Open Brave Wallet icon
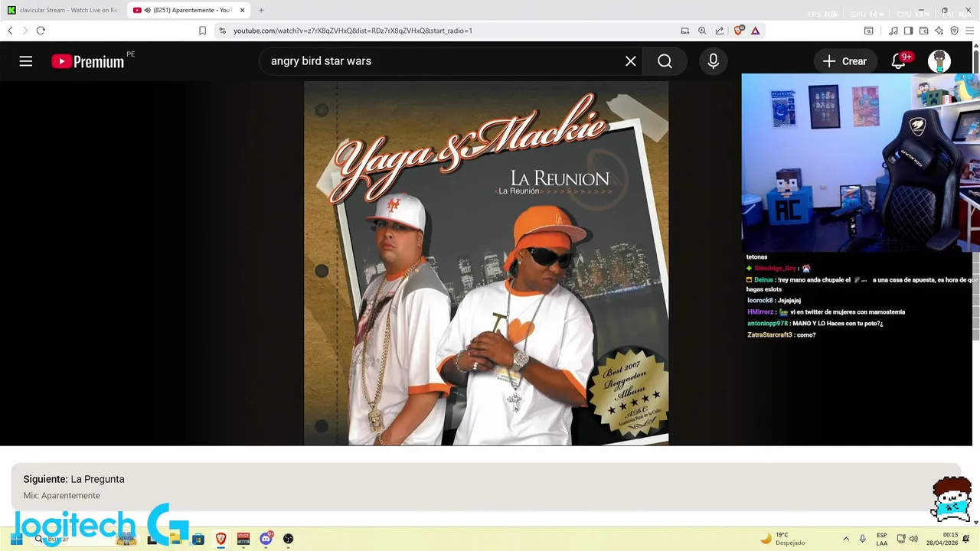 tap(923, 31)
